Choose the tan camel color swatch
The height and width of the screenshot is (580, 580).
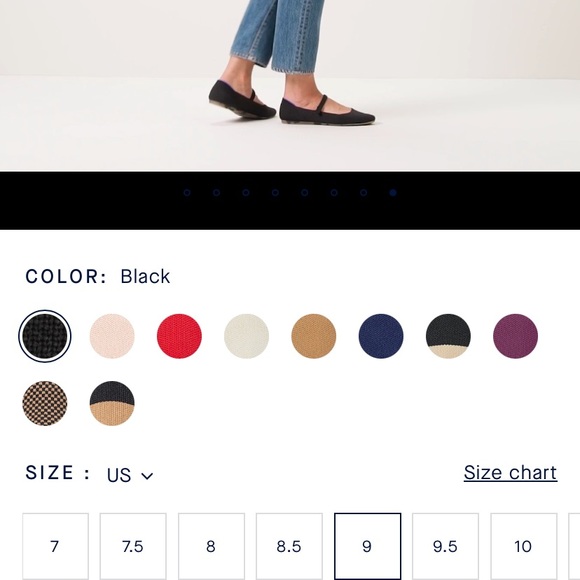[314, 336]
